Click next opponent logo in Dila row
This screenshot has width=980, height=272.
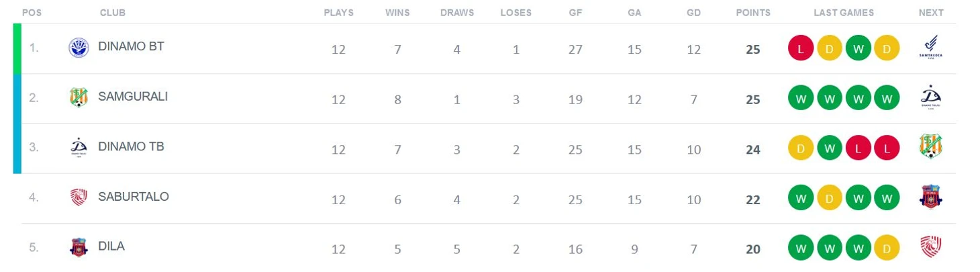pyautogui.click(x=931, y=246)
